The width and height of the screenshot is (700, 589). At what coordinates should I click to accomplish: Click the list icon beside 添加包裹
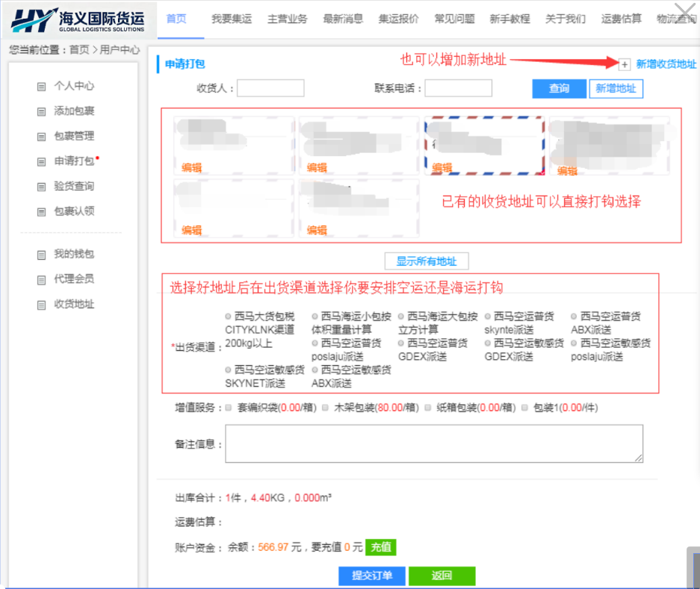tap(42, 111)
